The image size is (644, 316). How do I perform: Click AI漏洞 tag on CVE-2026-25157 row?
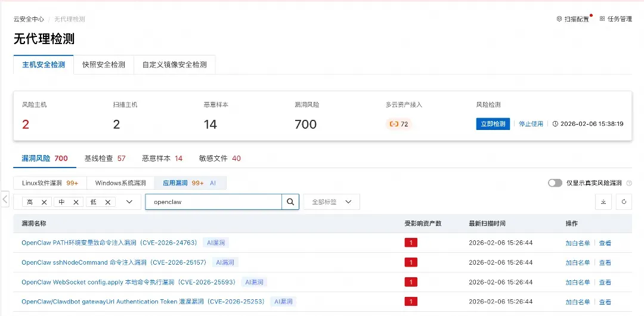225,262
